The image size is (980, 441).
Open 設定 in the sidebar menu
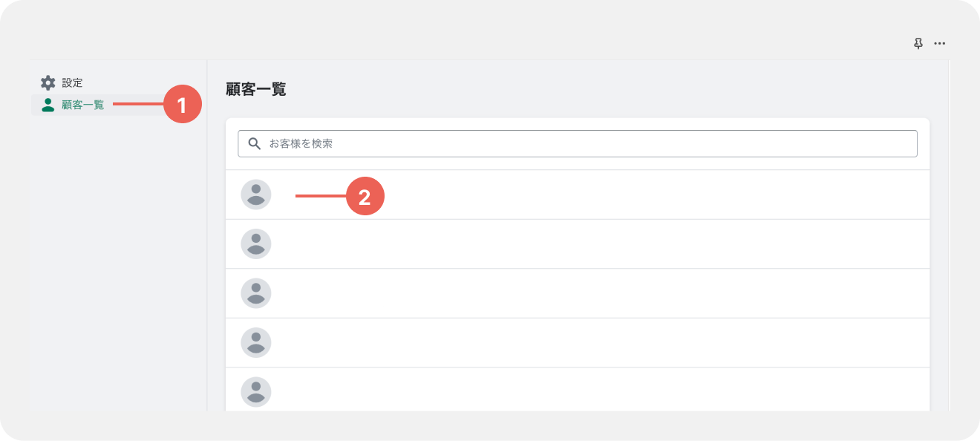pyautogui.click(x=72, y=82)
